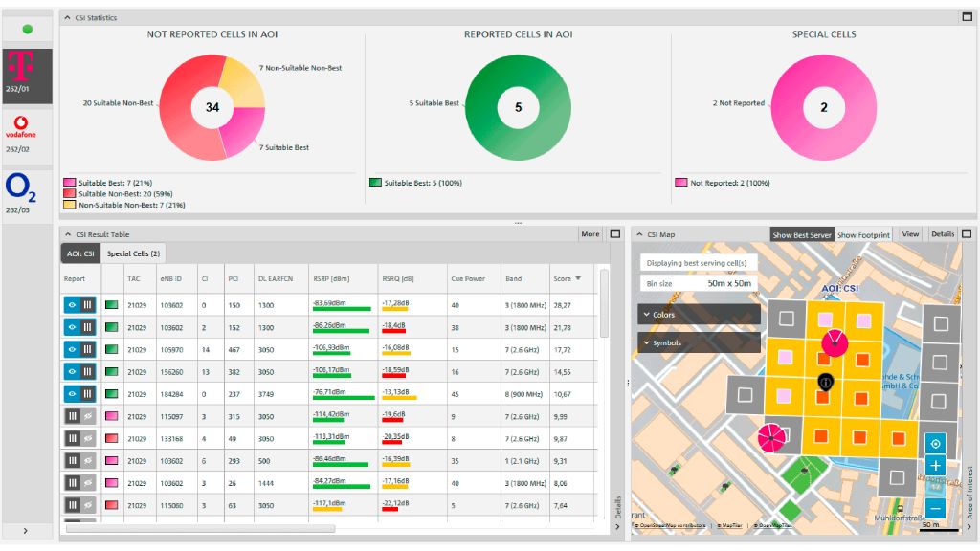Expand the Colors section on map
Image resolution: width=980 pixels, height=551 pixels.
tap(700, 315)
